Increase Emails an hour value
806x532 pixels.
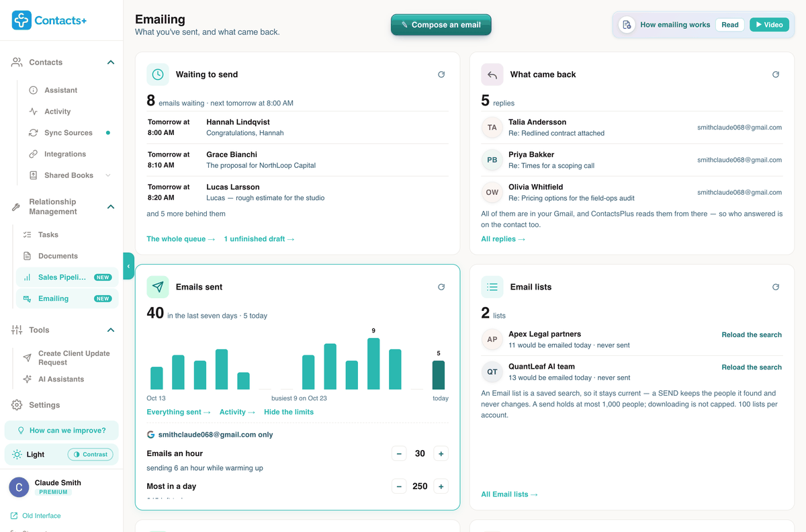(441, 453)
